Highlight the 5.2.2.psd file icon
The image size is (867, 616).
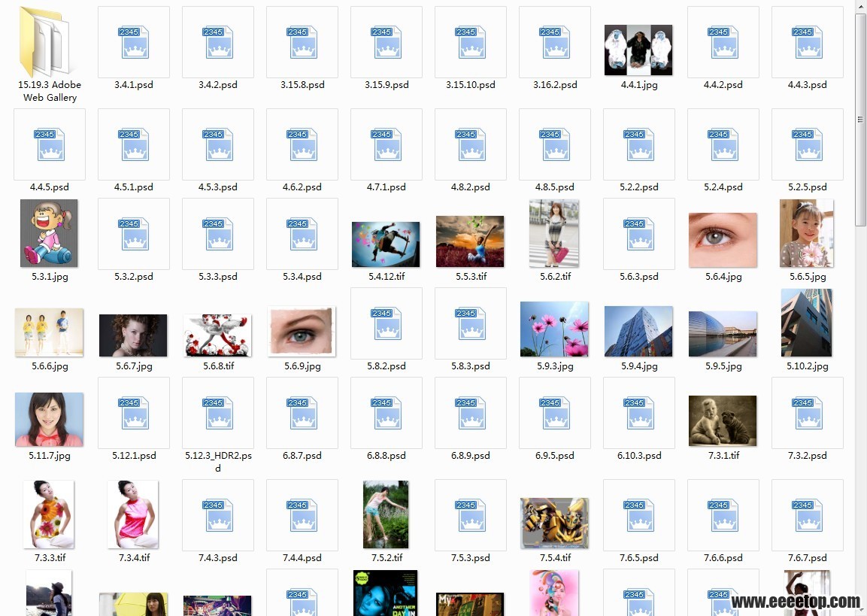[639, 144]
